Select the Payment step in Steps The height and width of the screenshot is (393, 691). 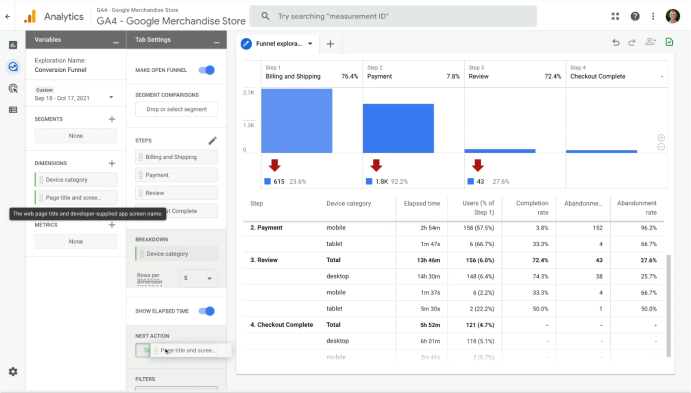point(176,175)
